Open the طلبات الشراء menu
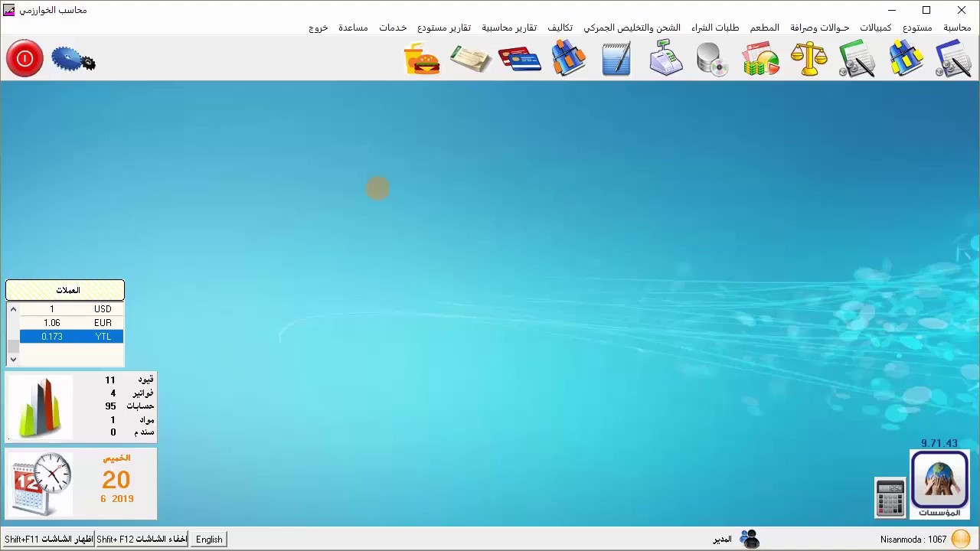Image resolution: width=980 pixels, height=551 pixels. tap(715, 28)
